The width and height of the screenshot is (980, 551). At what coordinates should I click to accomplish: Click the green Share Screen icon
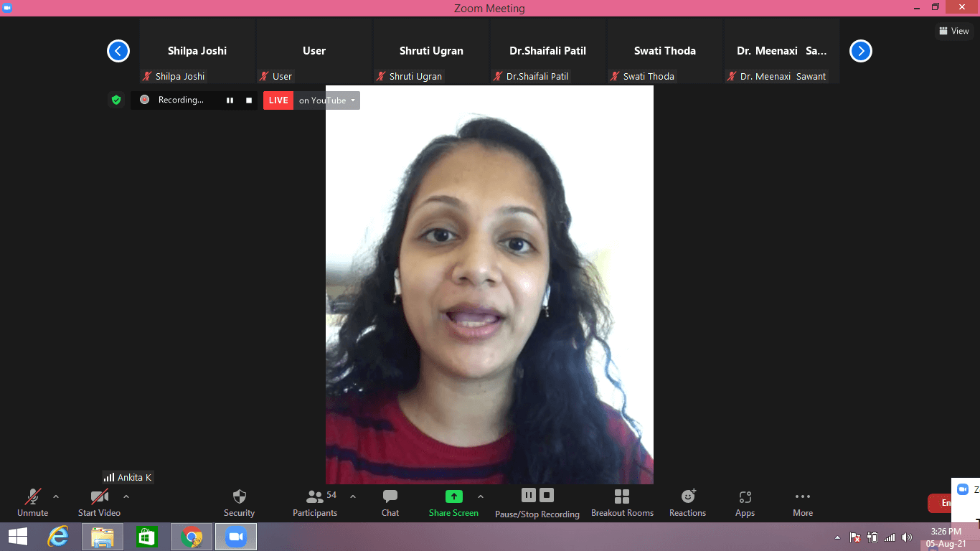click(x=453, y=496)
